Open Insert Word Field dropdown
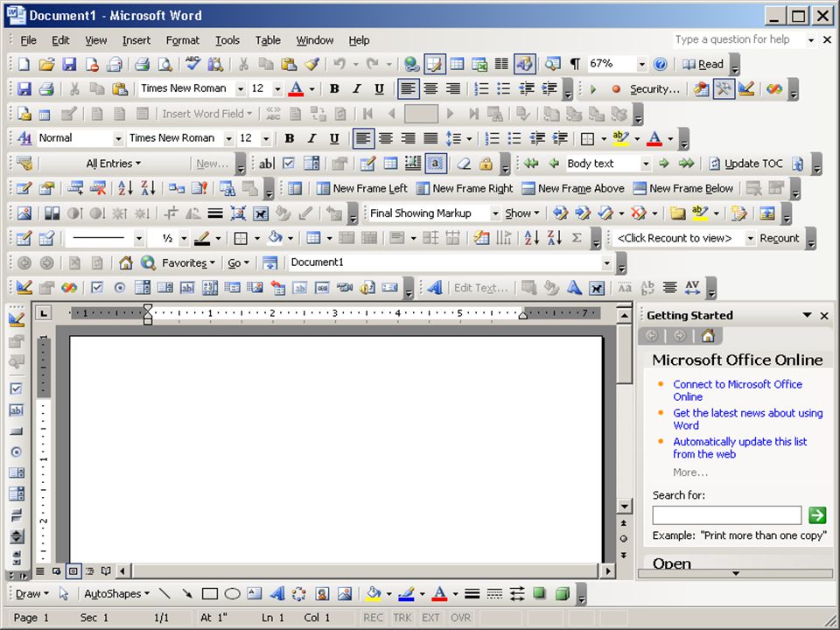 coord(206,114)
